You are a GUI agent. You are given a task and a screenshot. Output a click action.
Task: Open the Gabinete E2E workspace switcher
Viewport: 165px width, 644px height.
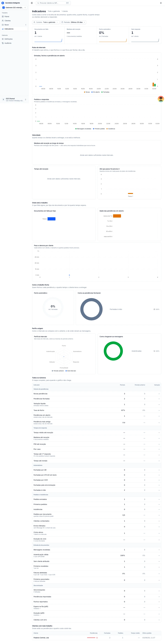(14, 7)
